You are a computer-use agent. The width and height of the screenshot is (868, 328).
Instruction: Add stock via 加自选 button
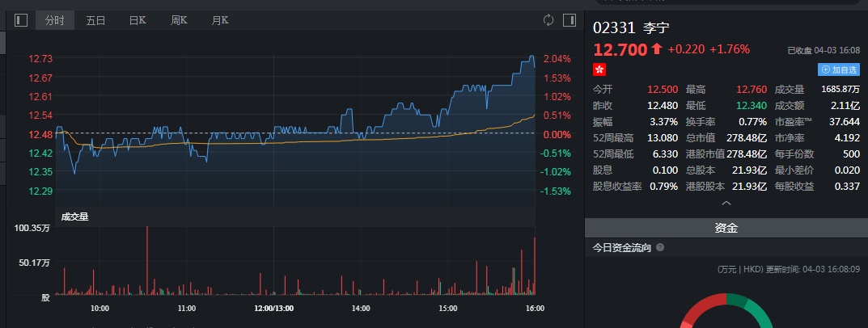pos(839,70)
